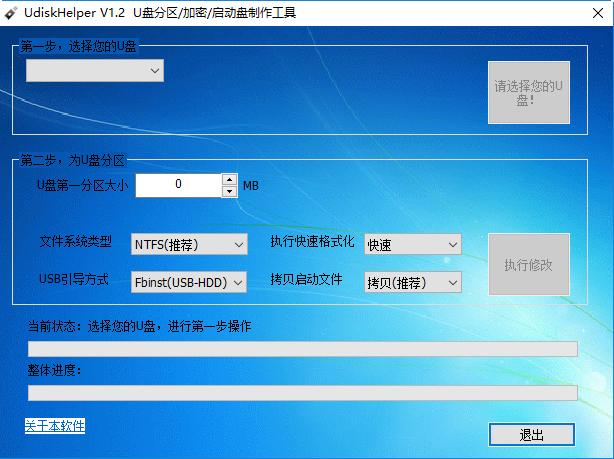
Task: Expand the 文件系统类型 NTFS(推荐) dropdown
Action: pos(189,245)
